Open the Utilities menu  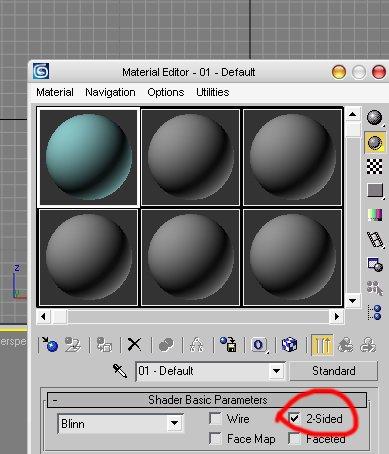213,92
